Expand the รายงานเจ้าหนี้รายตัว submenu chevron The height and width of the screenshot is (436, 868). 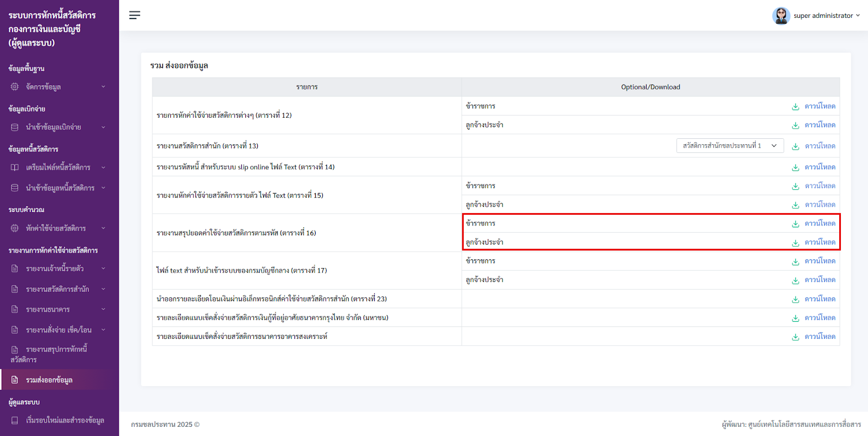[x=103, y=268]
